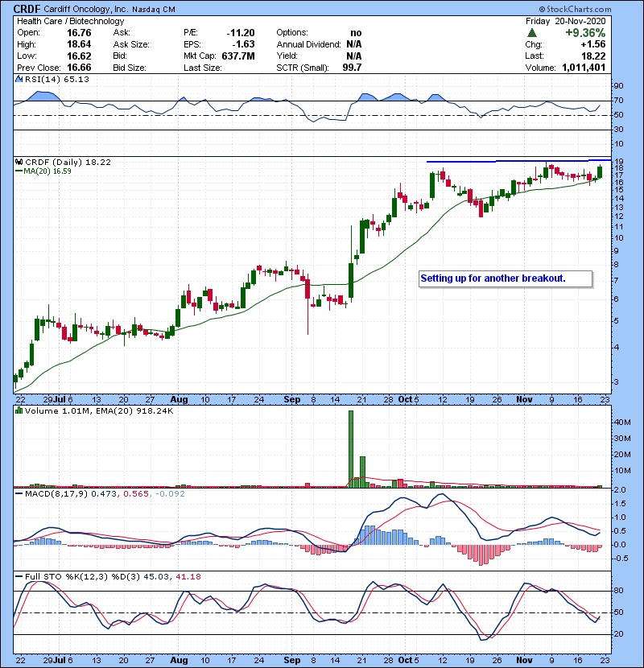
Task: Click the RSI indicator line icon
Action: [19, 79]
